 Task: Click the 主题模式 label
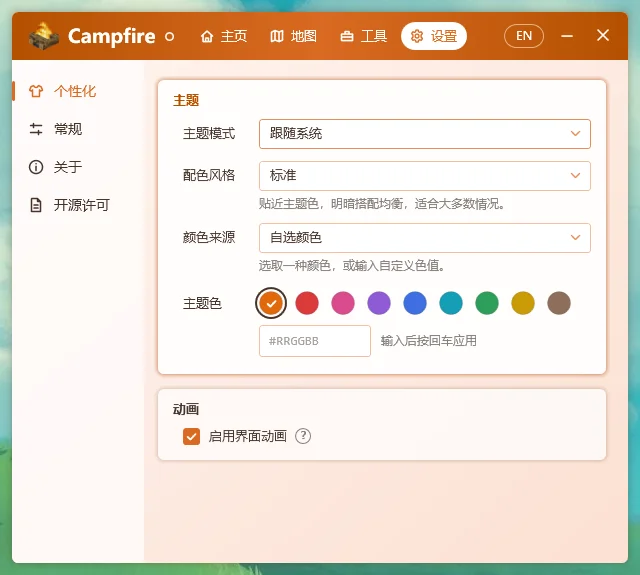pyautogui.click(x=209, y=133)
